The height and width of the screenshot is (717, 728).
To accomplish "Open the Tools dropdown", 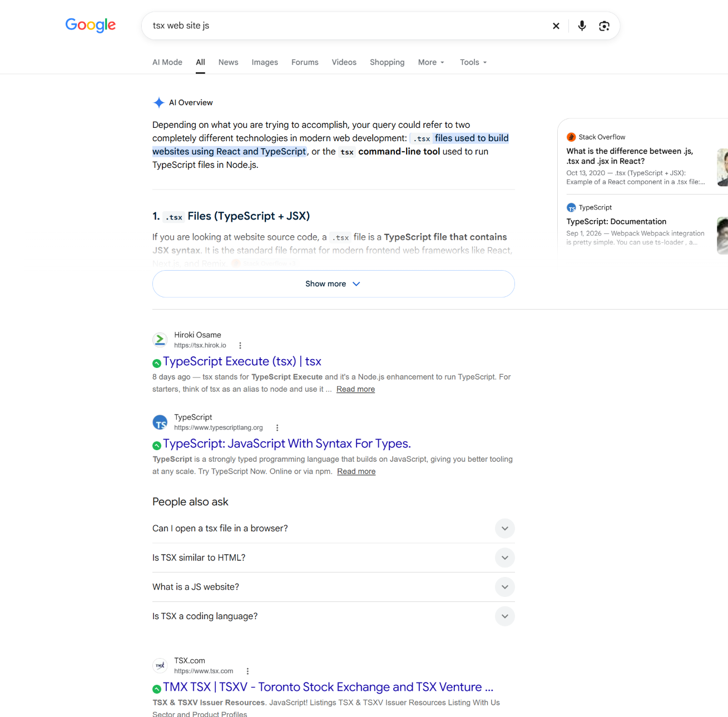I will tap(473, 62).
